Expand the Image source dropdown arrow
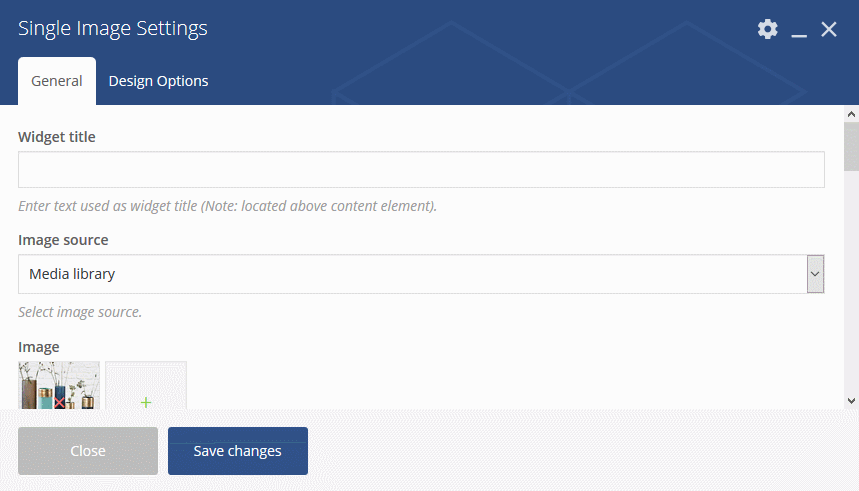The image size is (859, 491). click(x=815, y=273)
